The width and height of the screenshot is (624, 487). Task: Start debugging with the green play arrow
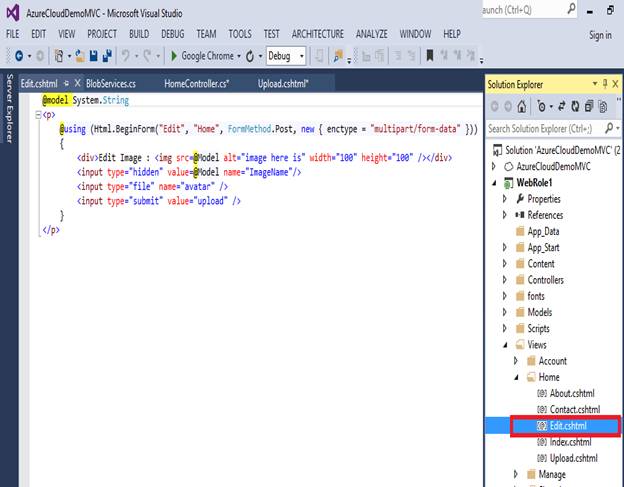(x=174, y=56)
